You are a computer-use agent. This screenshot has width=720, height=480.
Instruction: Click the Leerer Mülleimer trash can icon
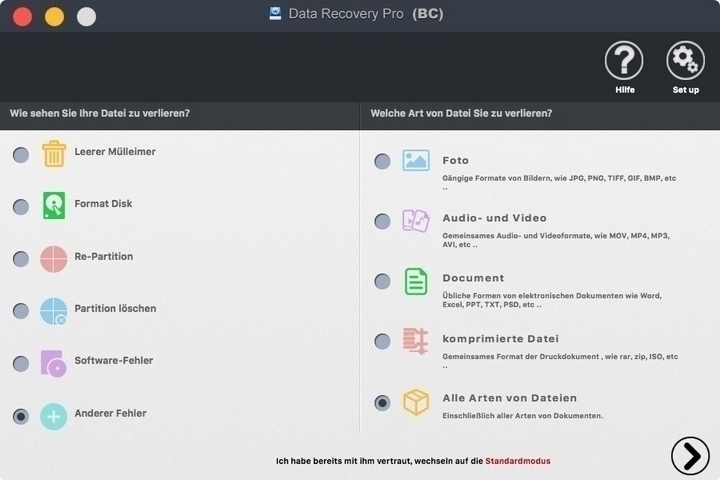(x=54, y=153)
